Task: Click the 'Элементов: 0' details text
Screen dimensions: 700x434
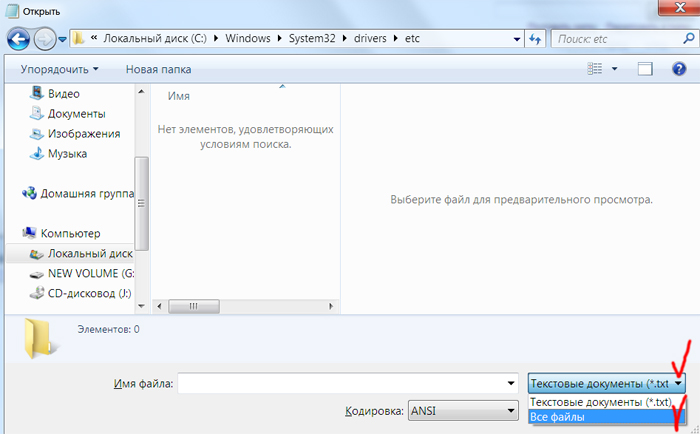Action: click(x=108, y=329)
